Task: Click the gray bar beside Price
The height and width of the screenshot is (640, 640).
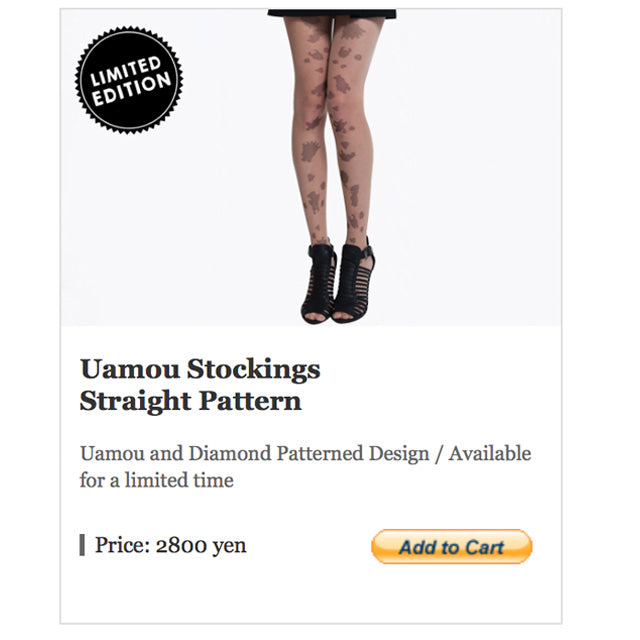Action: tap(82, 545)
